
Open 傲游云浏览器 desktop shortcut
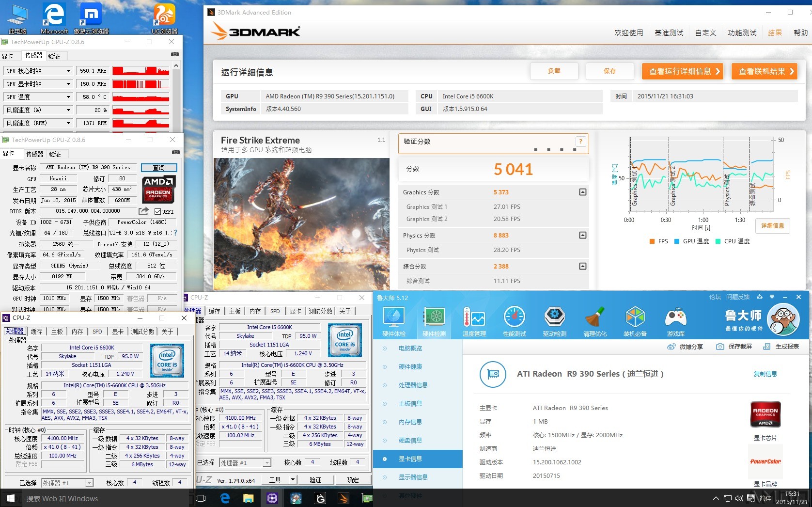(x=91, y=18)
